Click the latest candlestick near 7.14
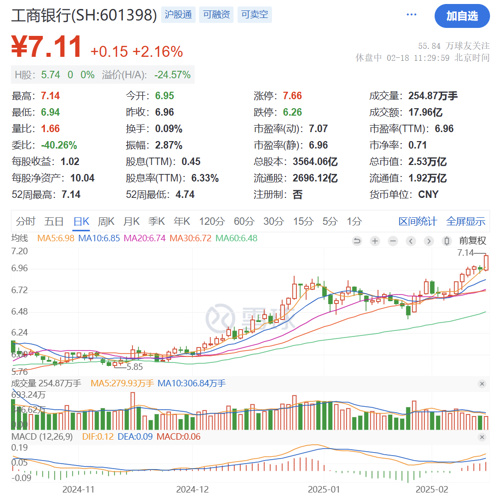Image resolution: width=500 pixels, height=500 pixels. (486, 263)
